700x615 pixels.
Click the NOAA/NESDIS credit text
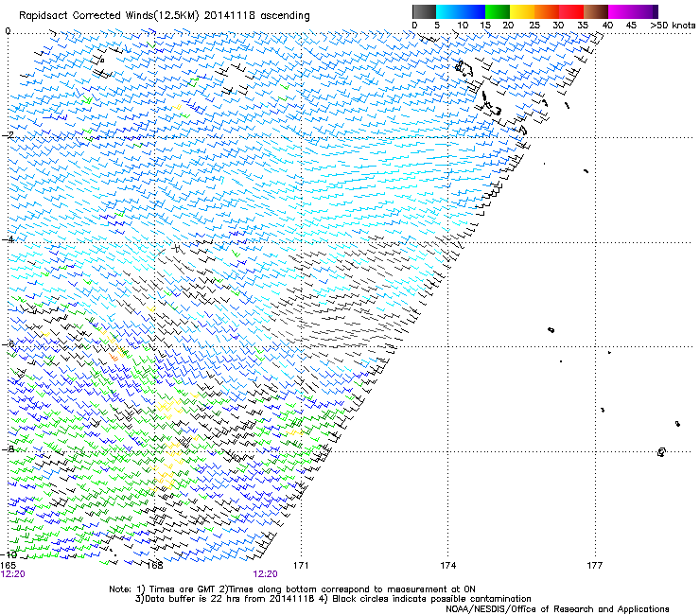(557, 609)
